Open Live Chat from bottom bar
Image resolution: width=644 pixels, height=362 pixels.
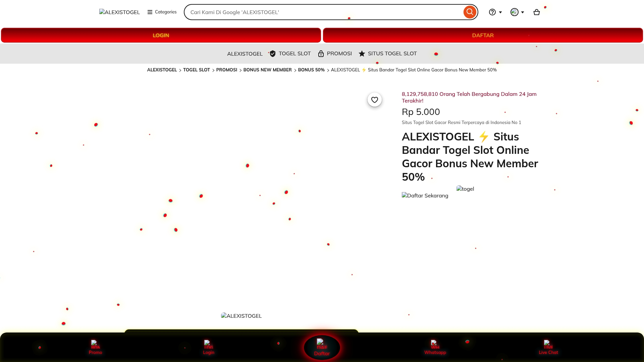pos(548,347)
